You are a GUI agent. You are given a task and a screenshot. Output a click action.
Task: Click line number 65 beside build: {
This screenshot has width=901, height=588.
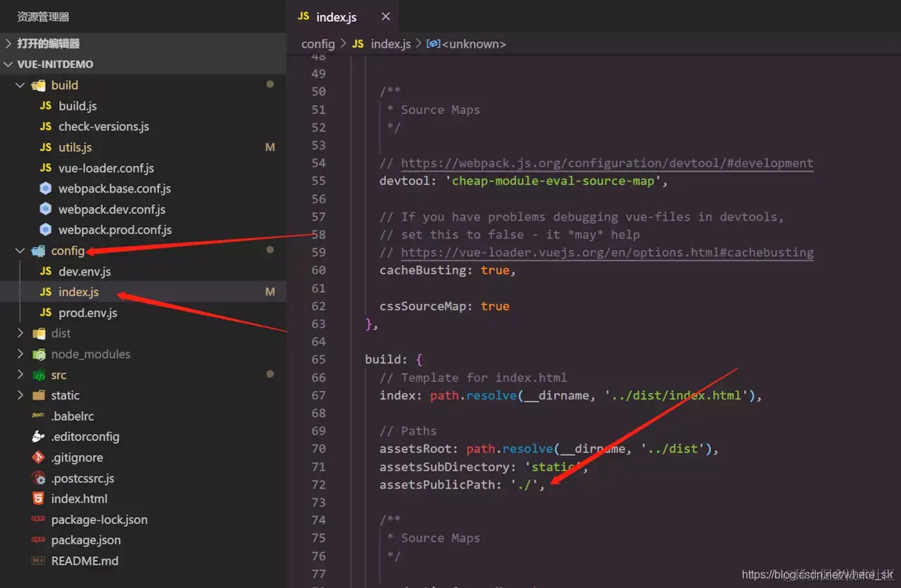[x=318, y=359]
